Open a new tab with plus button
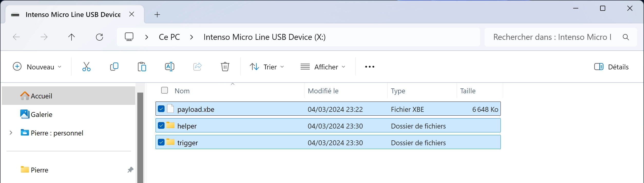The image size is (644, 183). click(157, 15)
